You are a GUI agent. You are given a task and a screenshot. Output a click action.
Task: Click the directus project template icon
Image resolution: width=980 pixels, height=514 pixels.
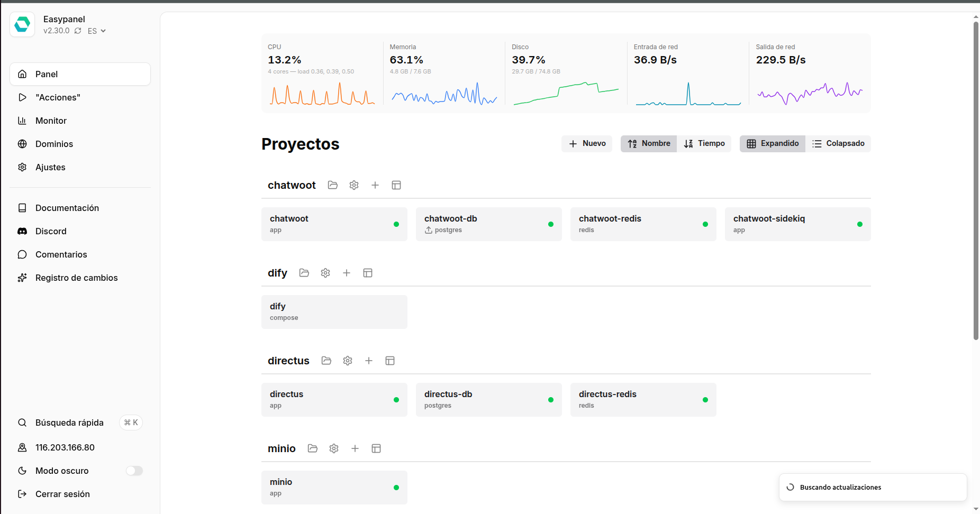[x=390, y=361]
